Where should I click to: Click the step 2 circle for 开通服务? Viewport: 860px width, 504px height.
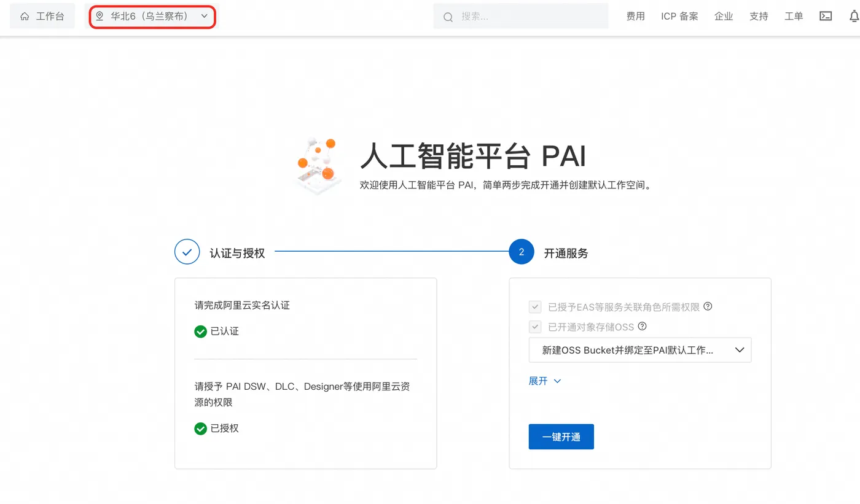522,252
